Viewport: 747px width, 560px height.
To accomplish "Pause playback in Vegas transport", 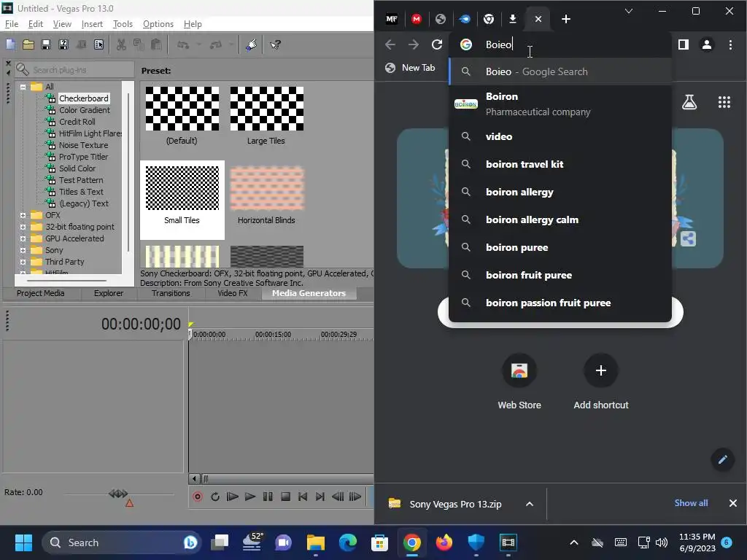I will pos(268,497).
